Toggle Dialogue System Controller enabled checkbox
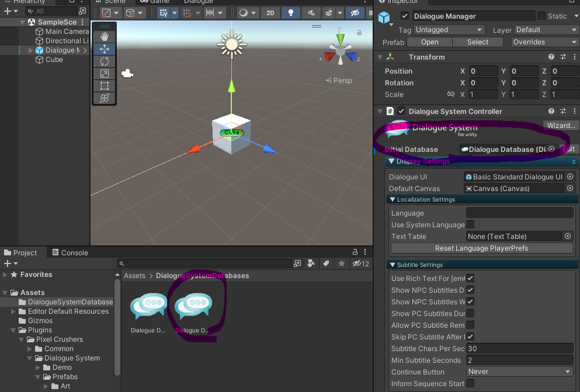 coord(401,112)
